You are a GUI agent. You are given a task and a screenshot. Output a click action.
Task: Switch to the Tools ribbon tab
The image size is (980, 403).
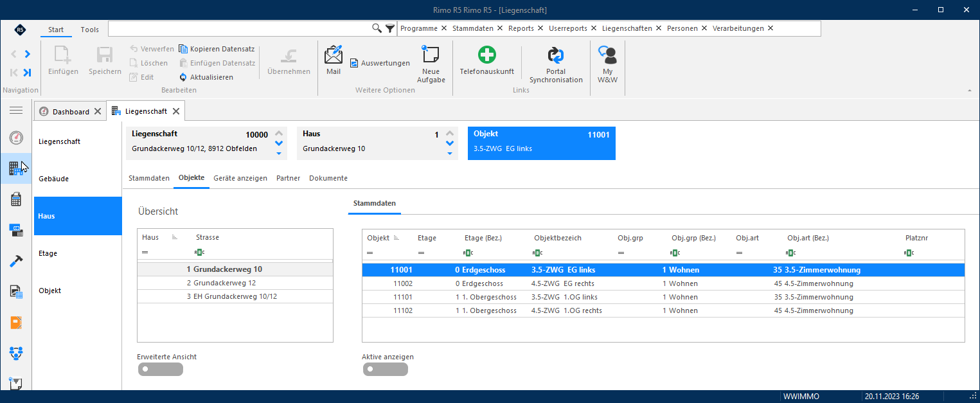[90, 30]
